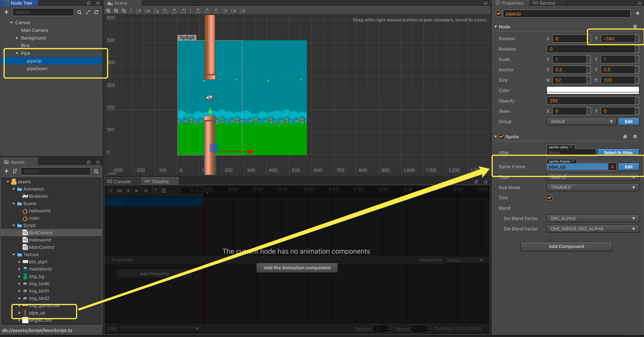Click Edit next to Group
This screenshot has width=644, height=337.
[x=628, y=121]
